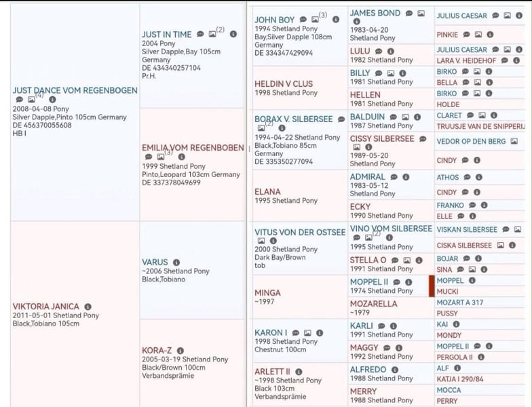Follow the HELDIN V CLUS name link

coord(284,84)
